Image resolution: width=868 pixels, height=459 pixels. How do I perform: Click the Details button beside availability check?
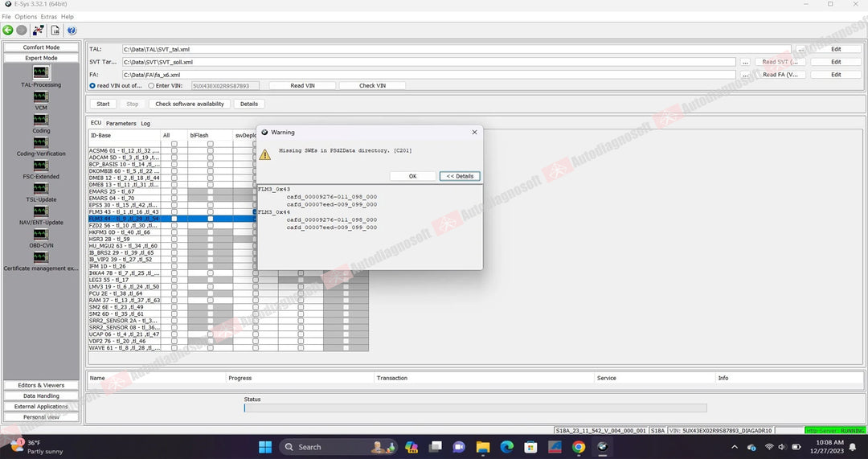[x=249, y=104]
